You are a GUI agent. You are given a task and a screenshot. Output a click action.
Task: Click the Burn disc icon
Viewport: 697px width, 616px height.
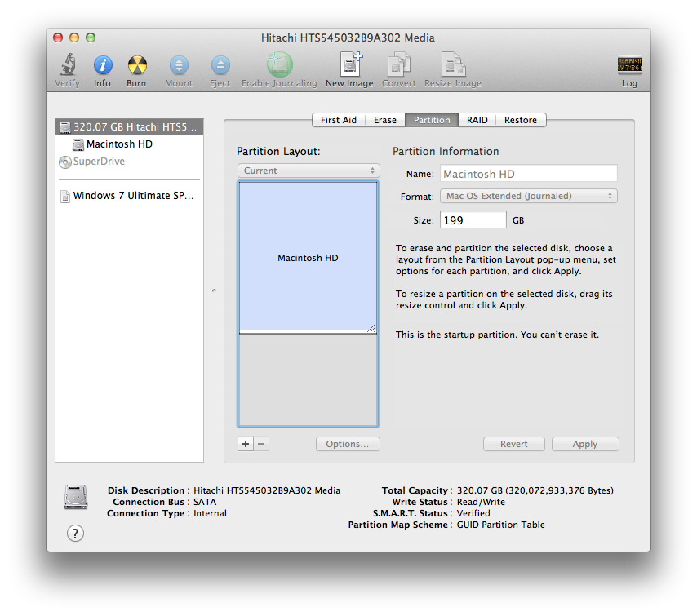(x=137, y=65)
